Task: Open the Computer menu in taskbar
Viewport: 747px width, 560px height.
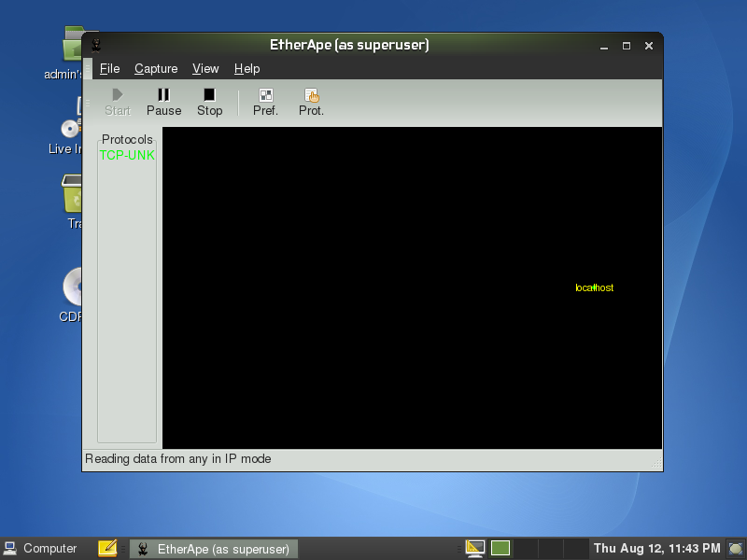Action: click(40, 548)
